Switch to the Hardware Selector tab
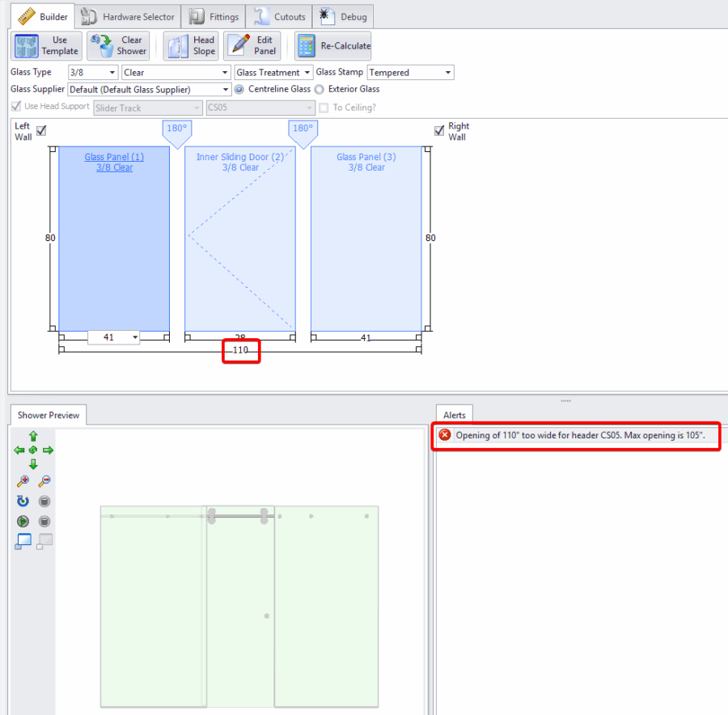The image size is (728, 715). pos(129,16)
